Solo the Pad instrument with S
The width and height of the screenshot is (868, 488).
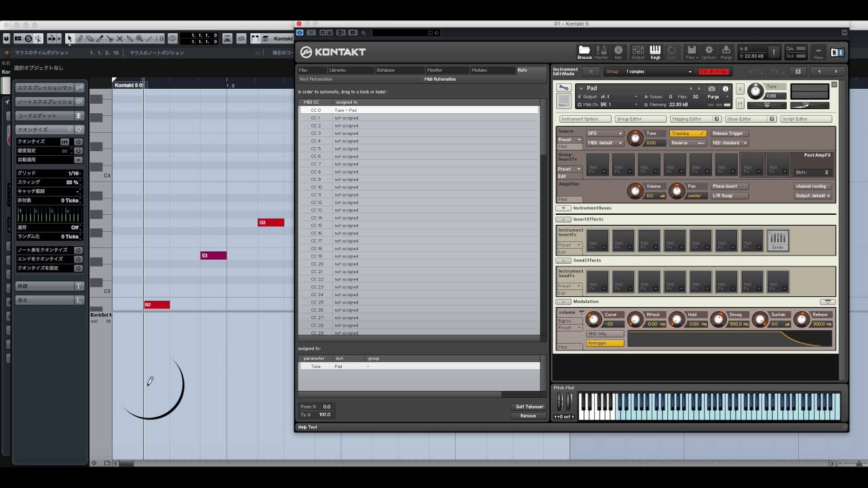(740, 89)
